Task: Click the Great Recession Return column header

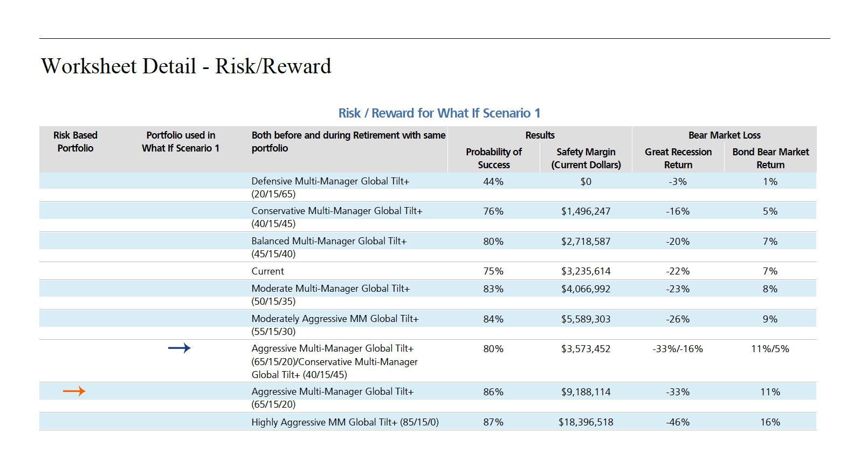Action: tap(678, 158)
